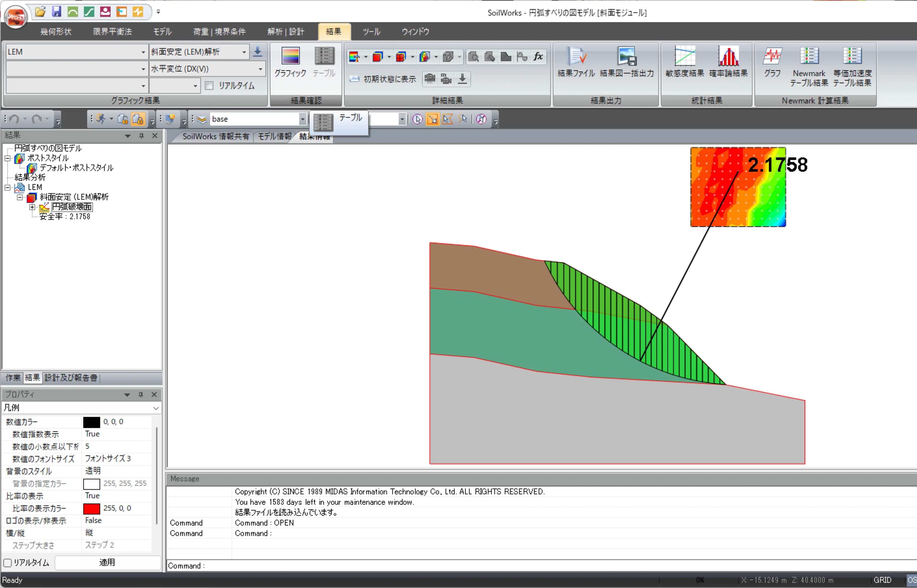Click the SoilWorks application logo button
The height and width of the screenshot is (588, 917).
coord(16,17)
